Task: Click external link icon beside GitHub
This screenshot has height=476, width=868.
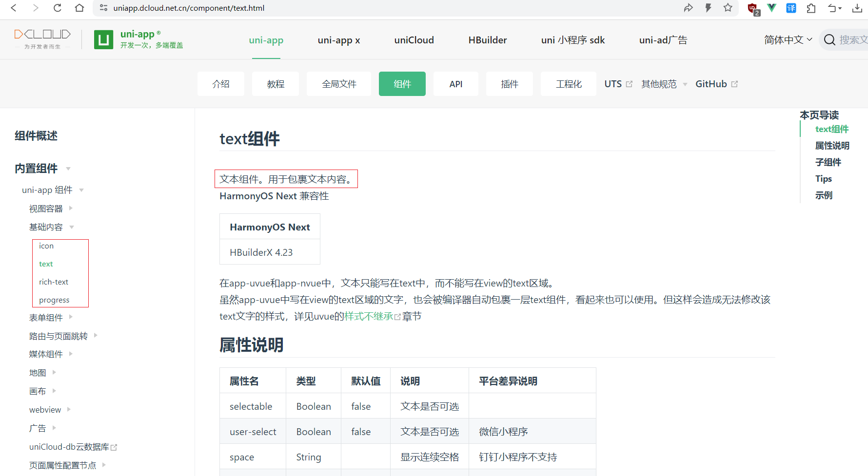Action: (734, 84)
